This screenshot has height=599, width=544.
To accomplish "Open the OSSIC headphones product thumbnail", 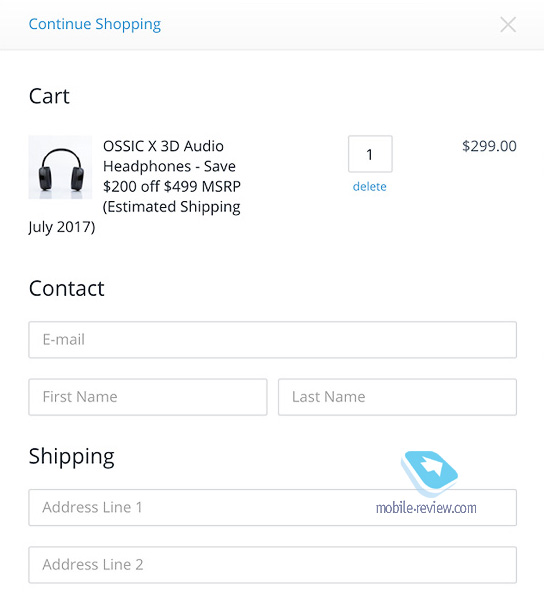I will coord(60,167).
